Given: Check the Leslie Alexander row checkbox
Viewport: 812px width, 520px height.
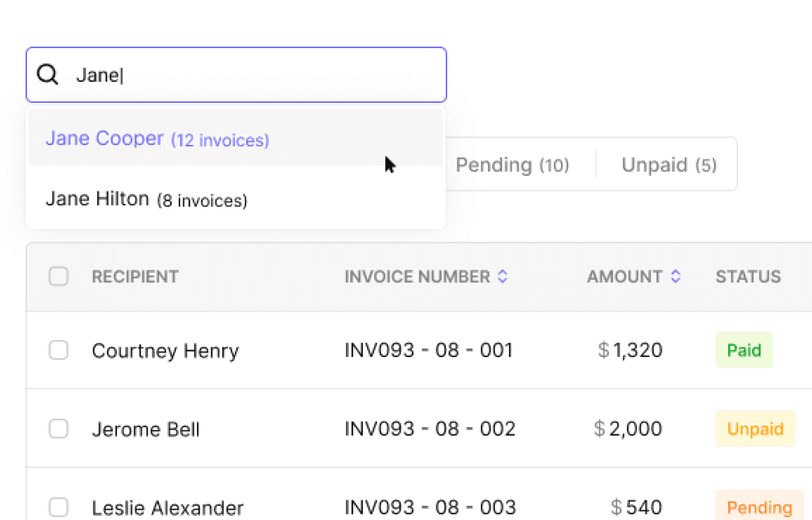Looking at the screenshot, I should [x=59, y=507].
